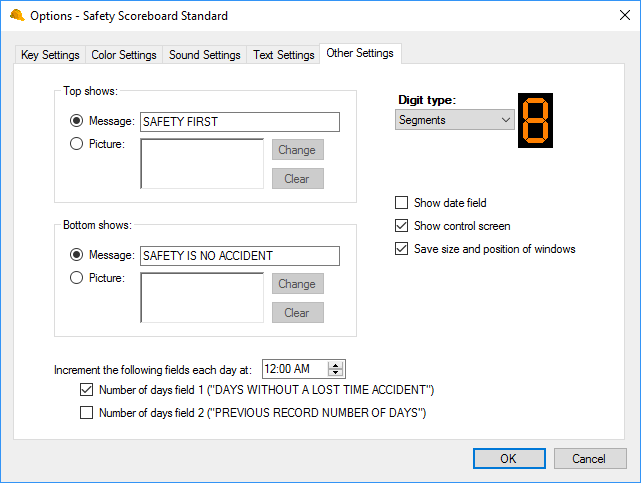Choose Message radio under Bottom shows

click(x=76, y=255)
